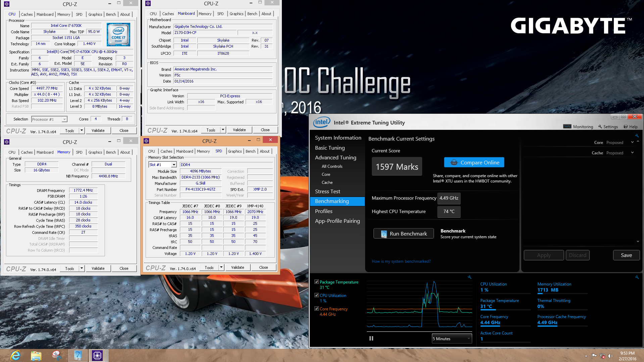Screen dimensions: 644x362
Task: Click the Save button in XTU
Action: (x=626, y=255)
